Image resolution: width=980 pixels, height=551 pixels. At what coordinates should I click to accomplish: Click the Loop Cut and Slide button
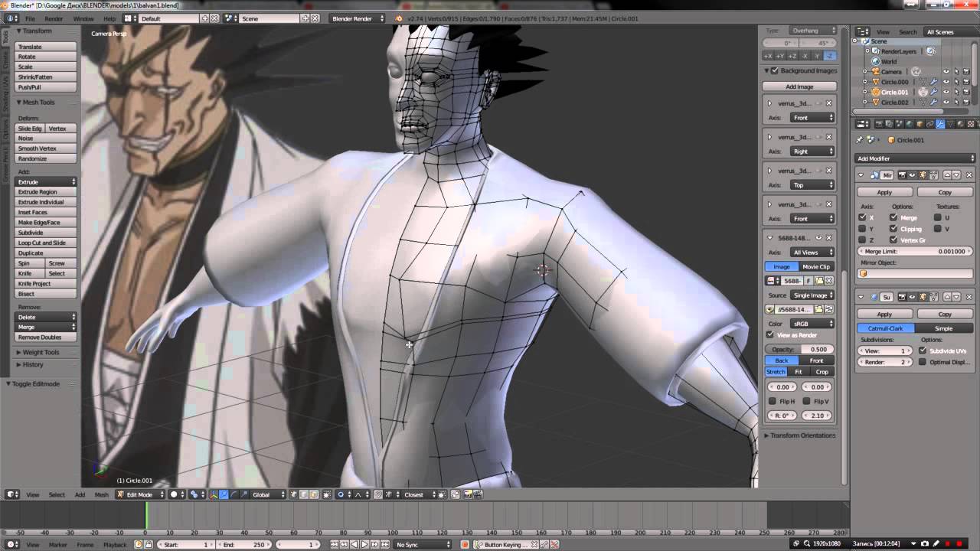point(47,243)
